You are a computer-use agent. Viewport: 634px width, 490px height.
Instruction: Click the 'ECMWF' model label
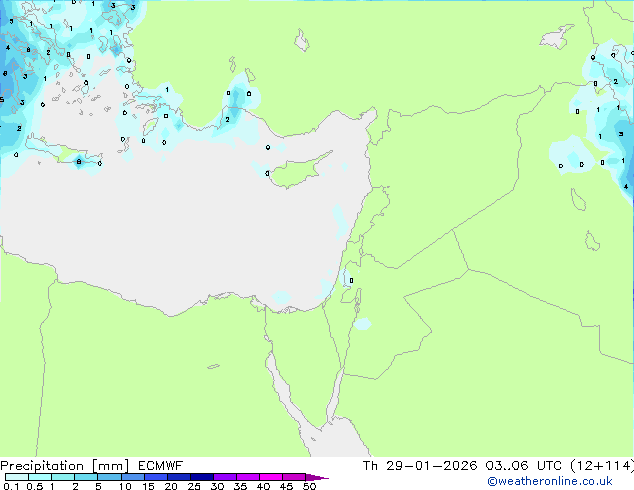click(161, 466)
